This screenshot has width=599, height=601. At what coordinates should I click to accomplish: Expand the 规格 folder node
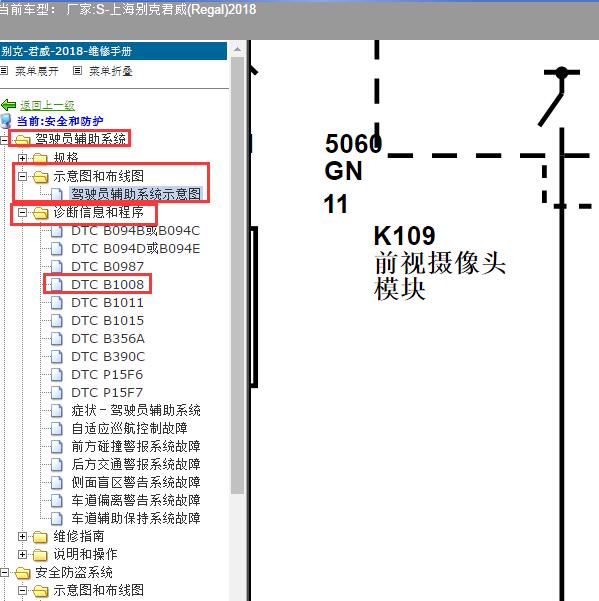coord(22,158)
